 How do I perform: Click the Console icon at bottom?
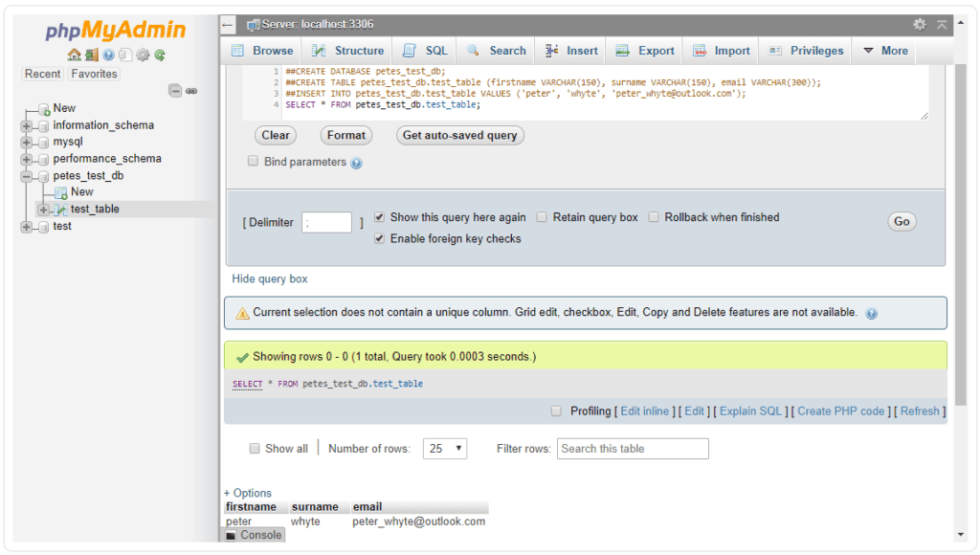pos(232,536)
